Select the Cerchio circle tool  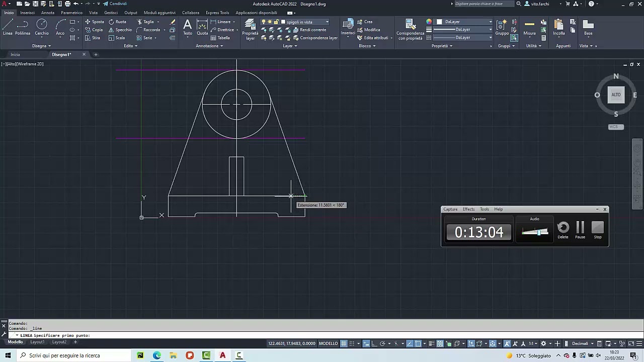[42, 27]
